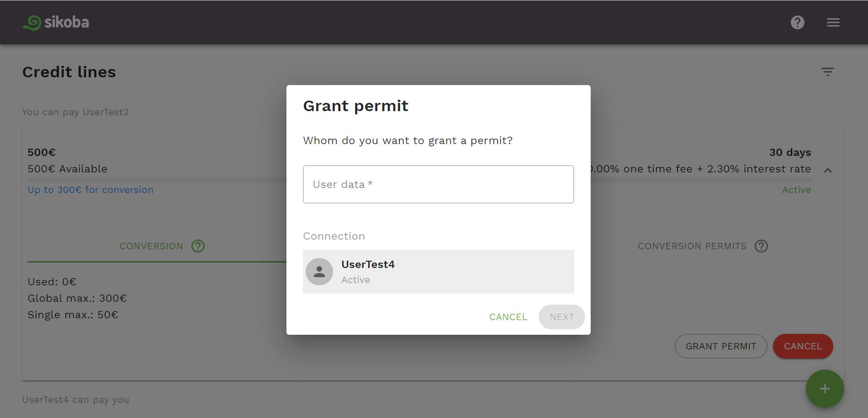The height and width of the screenshot is (418, 868).
Task: Click the 500€ Available progress bar
Action: tap(157, 180)
